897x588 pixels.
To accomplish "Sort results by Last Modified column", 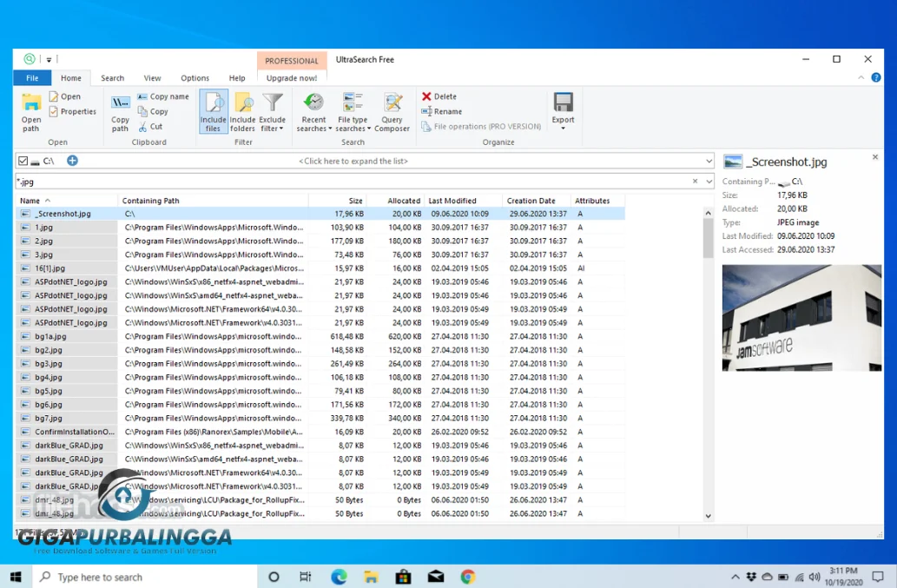I will click(x=464, y=201).
